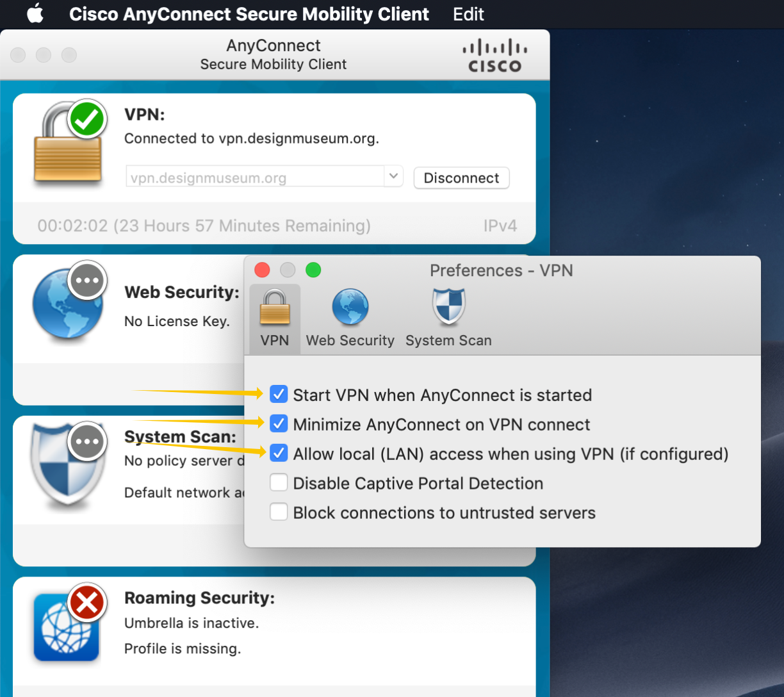Screen dimensions: 784x697
Task: Click the green checkmark VPN status badge
Action: [87, 119]
